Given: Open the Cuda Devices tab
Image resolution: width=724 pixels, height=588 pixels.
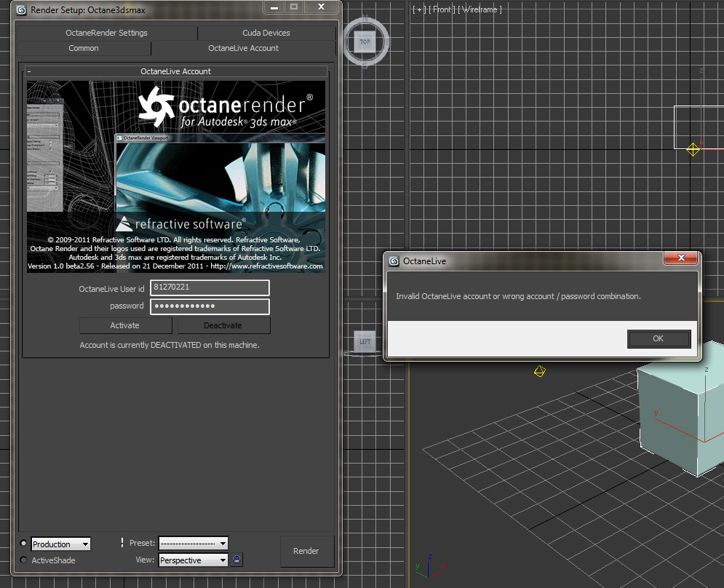Looking at the screenshot, I should [x=266, y=33].
